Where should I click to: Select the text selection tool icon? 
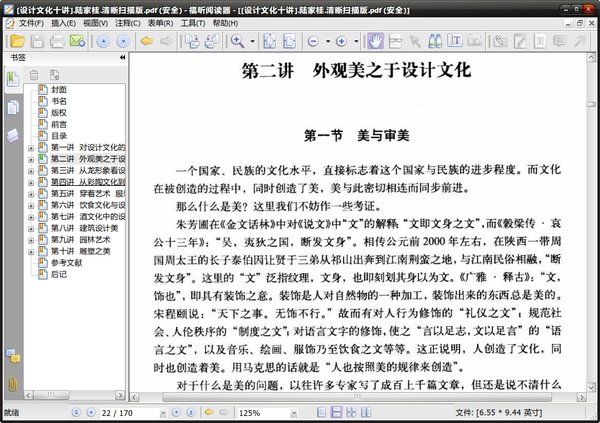tap(455, 41)
